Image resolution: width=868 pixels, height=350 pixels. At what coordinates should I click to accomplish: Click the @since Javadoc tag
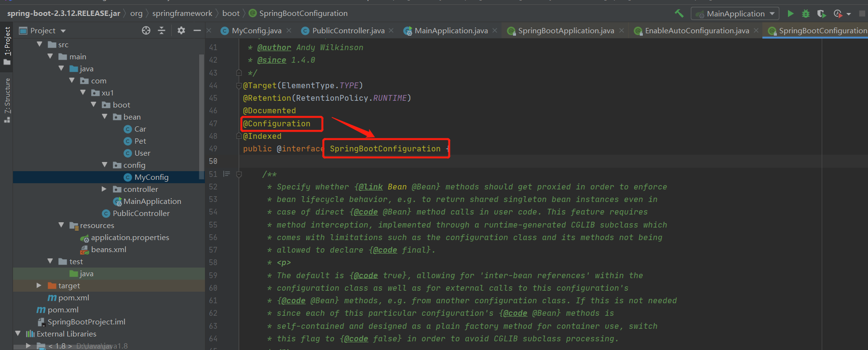[271, 60]
